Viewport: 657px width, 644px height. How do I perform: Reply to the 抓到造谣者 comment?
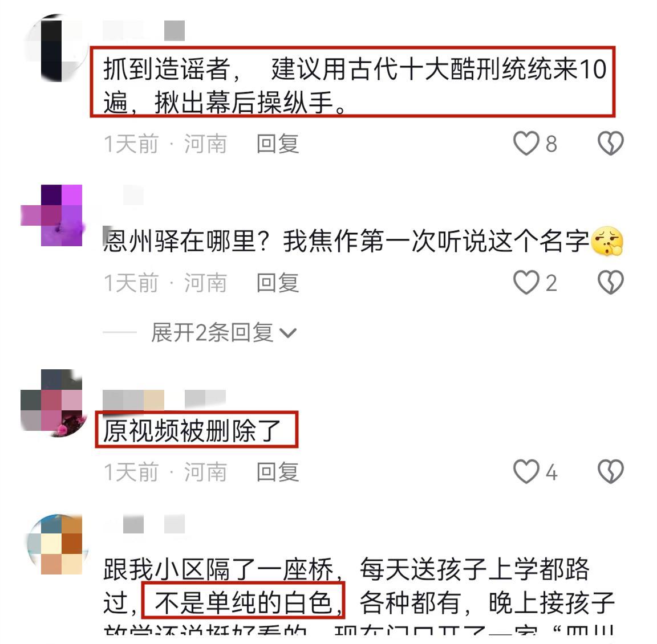tap(277, 144)
